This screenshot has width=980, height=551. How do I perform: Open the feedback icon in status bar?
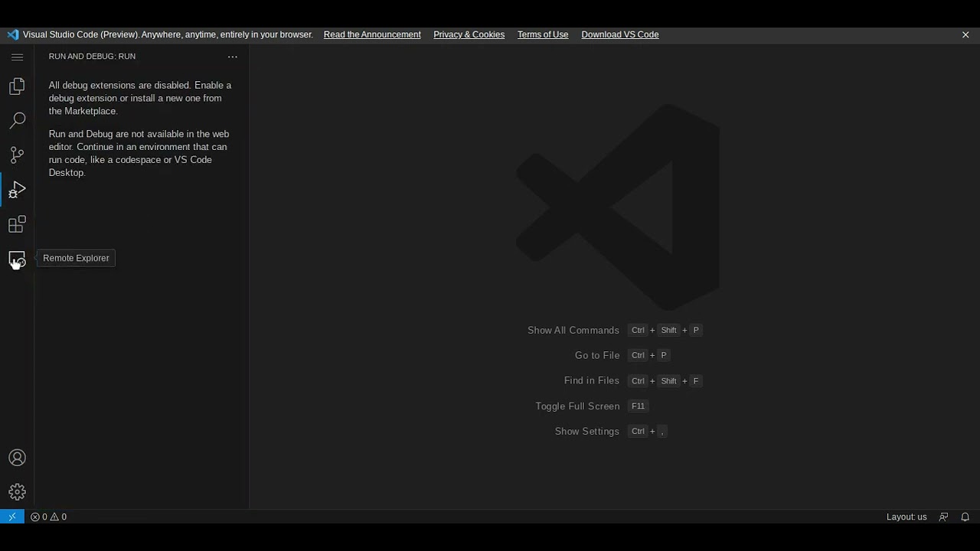point(943,517)
